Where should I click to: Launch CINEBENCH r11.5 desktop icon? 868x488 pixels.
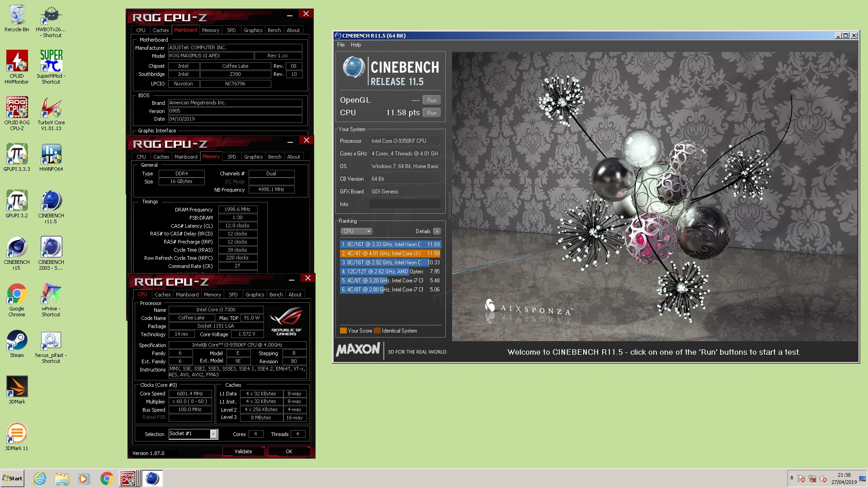coord(51,206)
